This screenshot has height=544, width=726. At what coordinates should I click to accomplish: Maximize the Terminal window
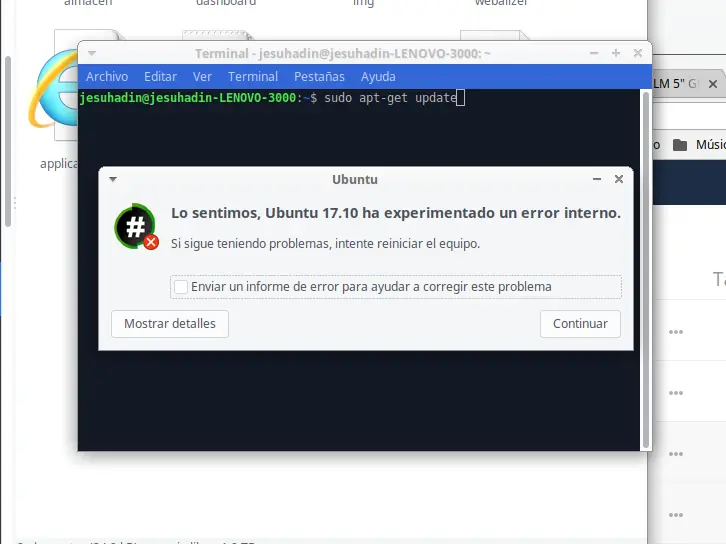tap(616, 53)
